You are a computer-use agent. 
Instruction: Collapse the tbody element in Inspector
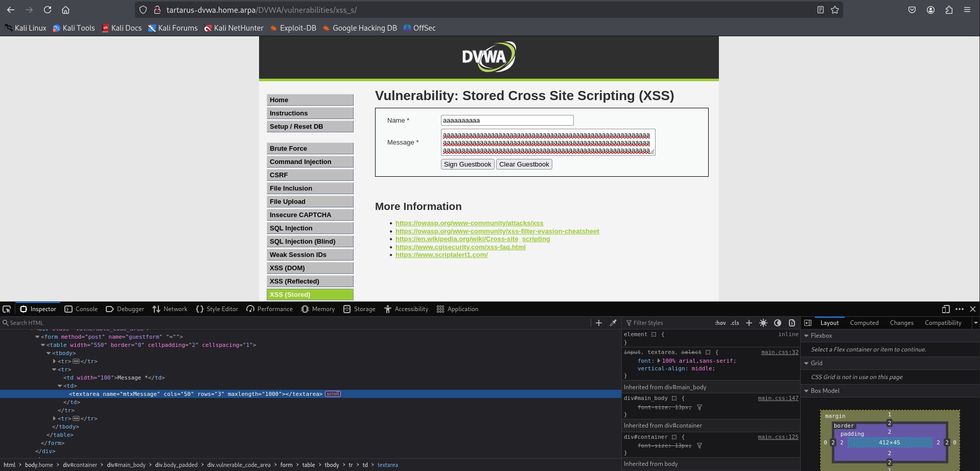[48, 353]
